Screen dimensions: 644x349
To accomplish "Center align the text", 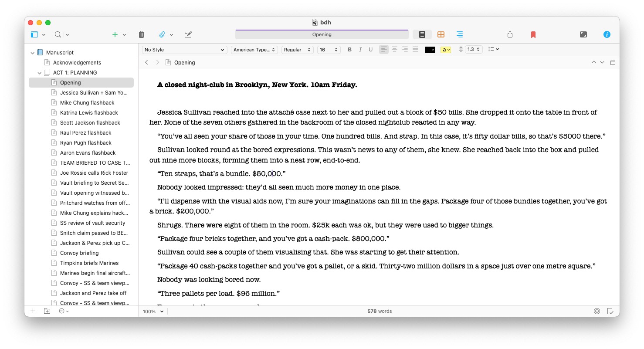I will pos(394,50).
